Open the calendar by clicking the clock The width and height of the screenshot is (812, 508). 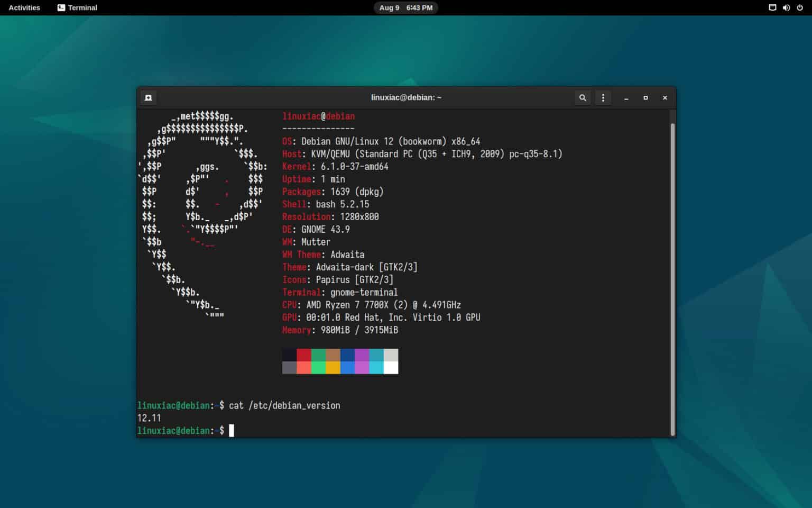pyautogui.click(x=406, y=7)
